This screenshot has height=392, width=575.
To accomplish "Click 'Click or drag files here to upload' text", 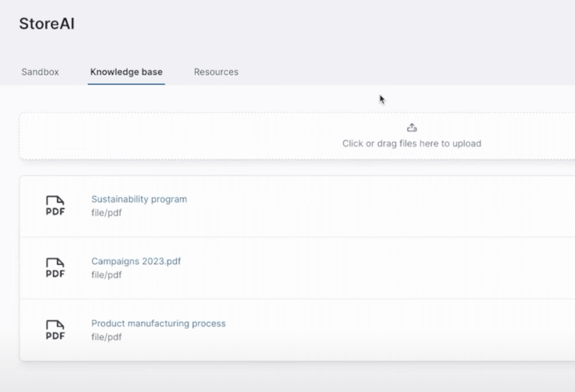I will click(412, 144).
